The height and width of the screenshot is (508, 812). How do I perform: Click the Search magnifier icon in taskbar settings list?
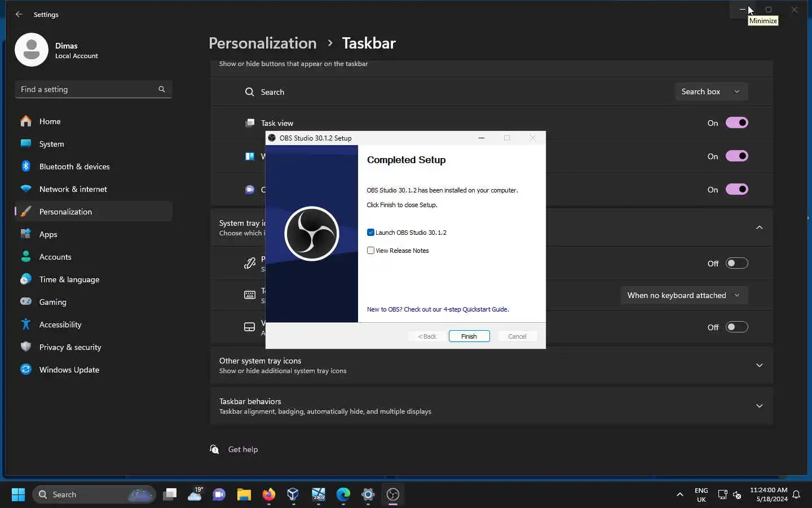(249, 91)
